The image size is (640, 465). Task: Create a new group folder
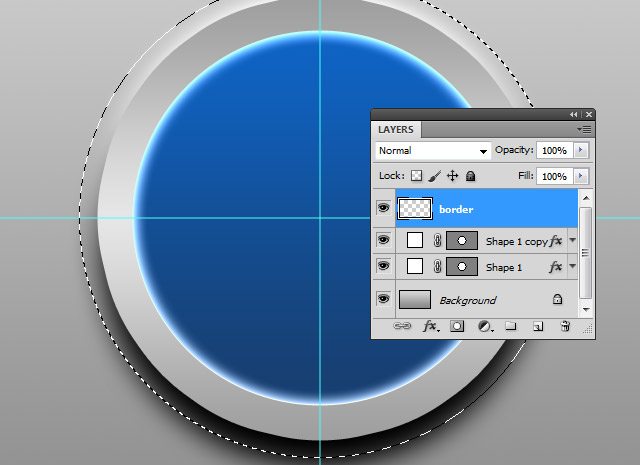click(x=511, y=326)
